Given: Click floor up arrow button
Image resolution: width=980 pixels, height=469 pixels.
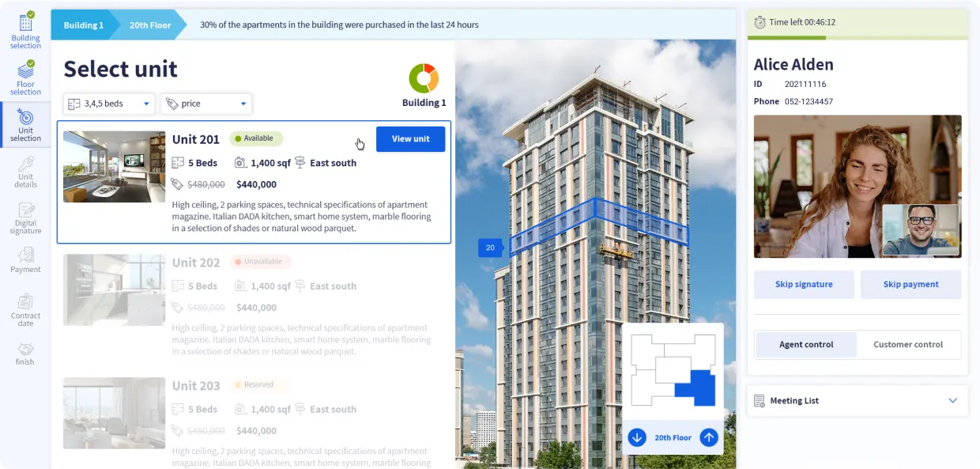Looking at the screenshot, I should 709,437.
